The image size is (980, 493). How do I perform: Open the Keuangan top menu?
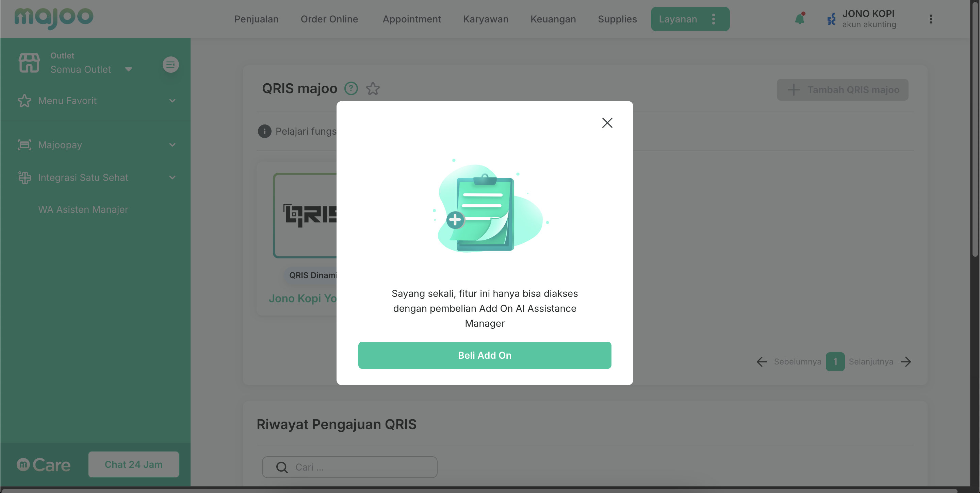(553, 19)
